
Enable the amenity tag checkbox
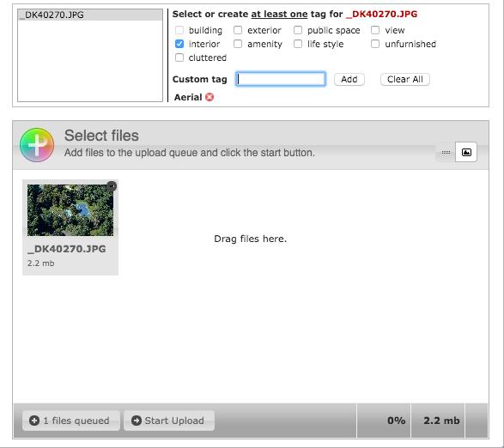tap(238, 44)
